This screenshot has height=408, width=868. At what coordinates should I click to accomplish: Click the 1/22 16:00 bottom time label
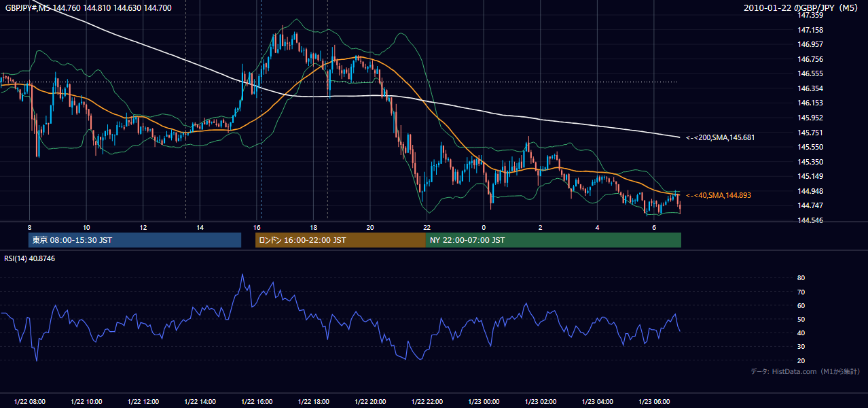click(x=257, y=402)
